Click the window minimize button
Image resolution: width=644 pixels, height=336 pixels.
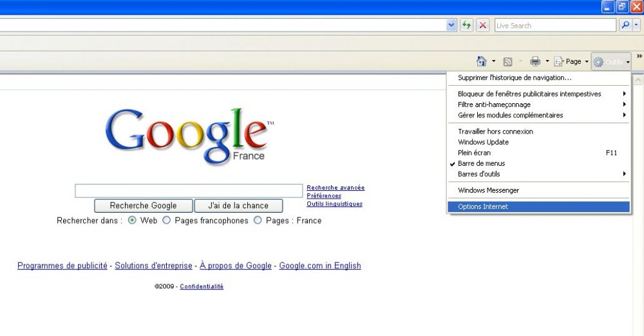(x=608, y=6)
